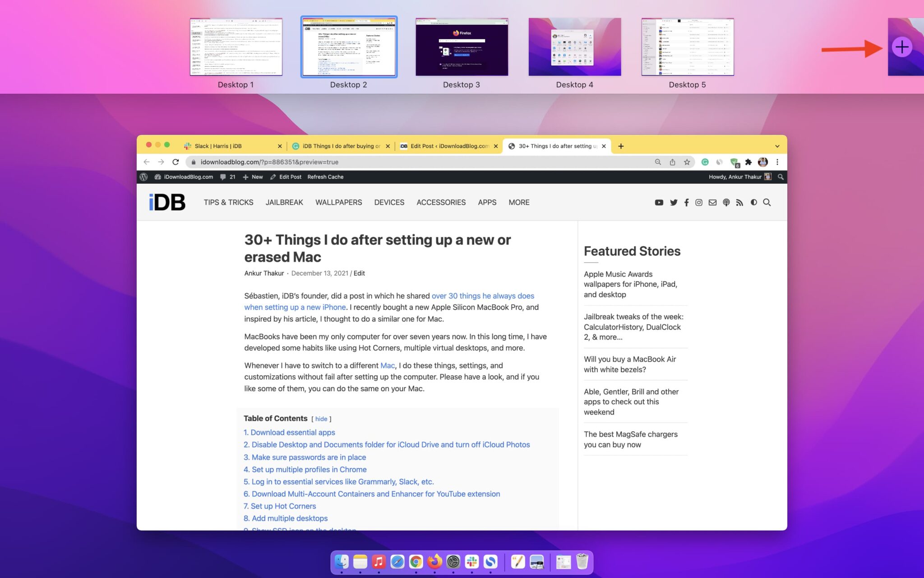
Task: Switch to the Edit Post iDownloadBlog tab
Action: (449, 146)
